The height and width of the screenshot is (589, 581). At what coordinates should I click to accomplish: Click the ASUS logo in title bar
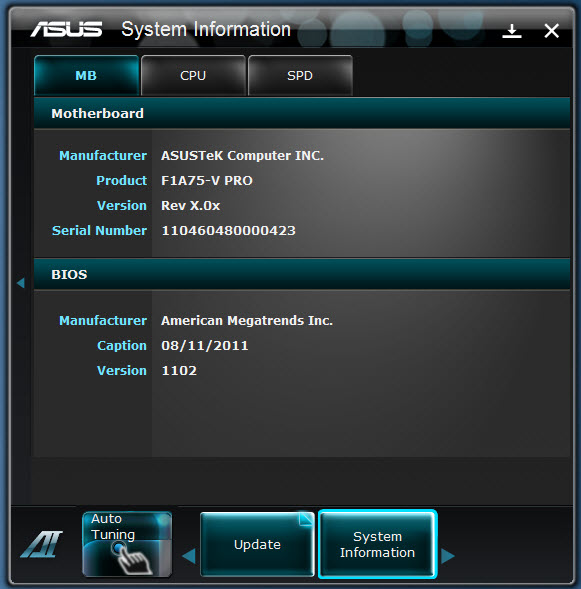click(66, 29)
